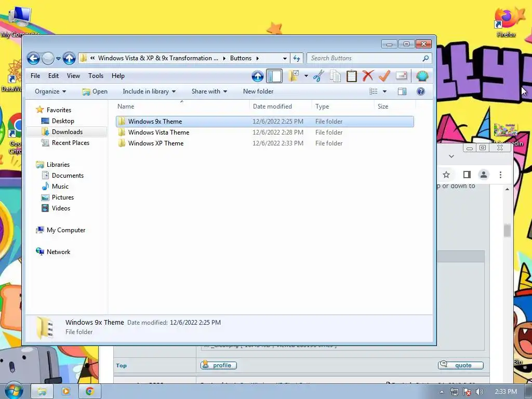Open the Tools menu
Screen dimensions: 532x399
click(x=96, y=76)
